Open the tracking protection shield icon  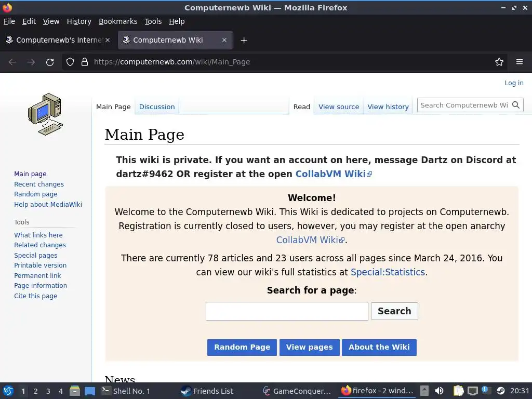click(70, 62)
